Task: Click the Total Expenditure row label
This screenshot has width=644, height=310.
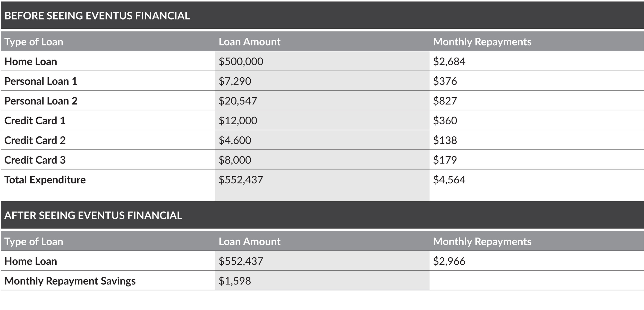Action: pyautogui.click(x=45, y=180)
